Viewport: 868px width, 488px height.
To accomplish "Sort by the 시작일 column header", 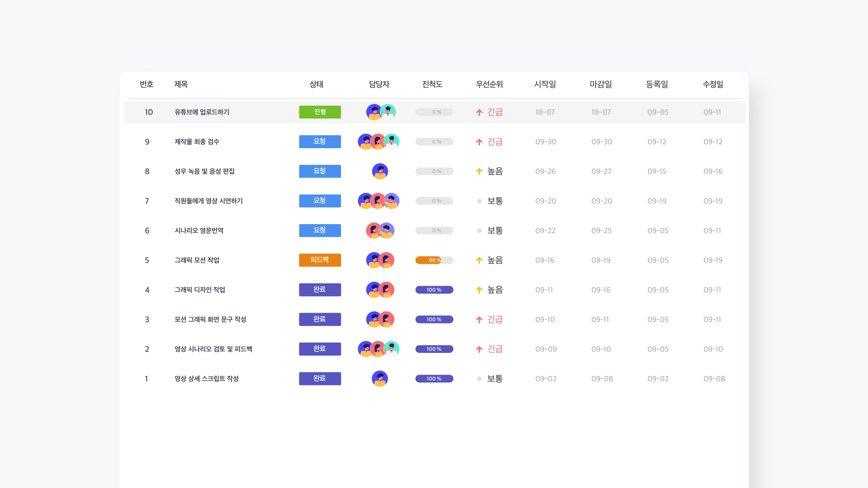I will pos(545,84).
